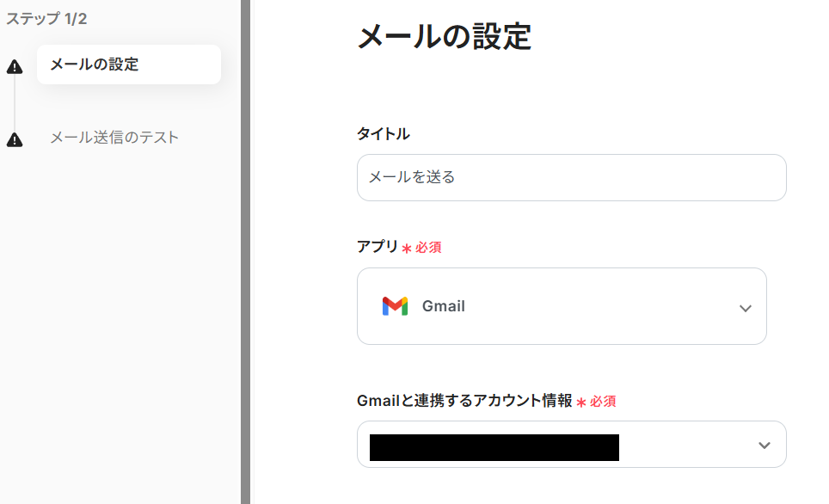Focus the タイトル input containing メールを送る
The width and height of the screenshot is (829, 504).
tap(571, 178)
